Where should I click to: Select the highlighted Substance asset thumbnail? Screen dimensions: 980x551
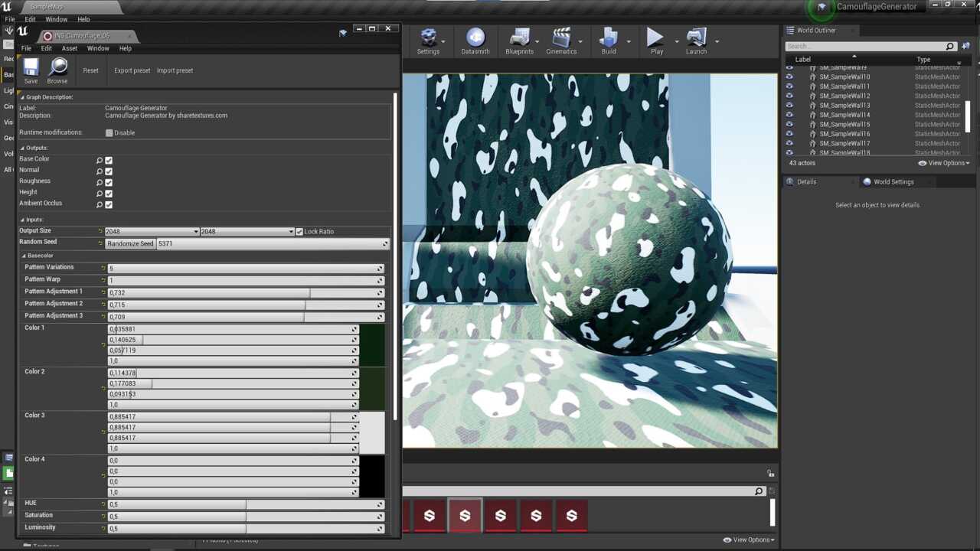pyautogui.click(x=465, y=515)
